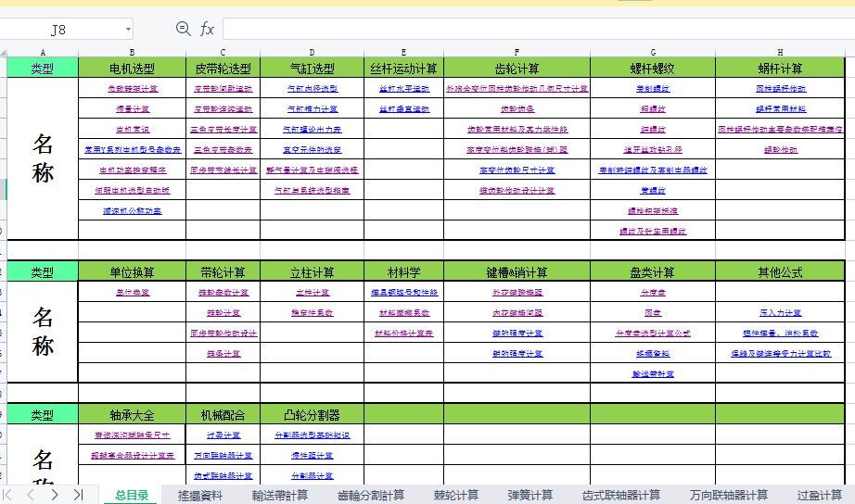Open the 粗螺纹 link

653,109
